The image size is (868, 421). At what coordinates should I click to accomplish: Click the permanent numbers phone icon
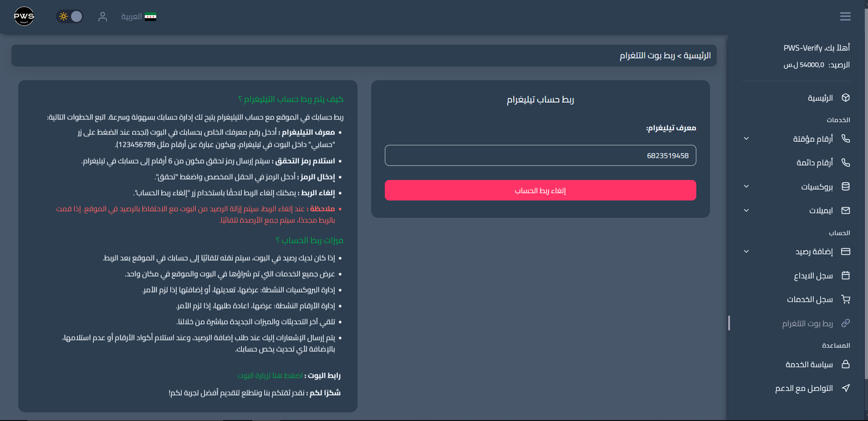point(846,162)
